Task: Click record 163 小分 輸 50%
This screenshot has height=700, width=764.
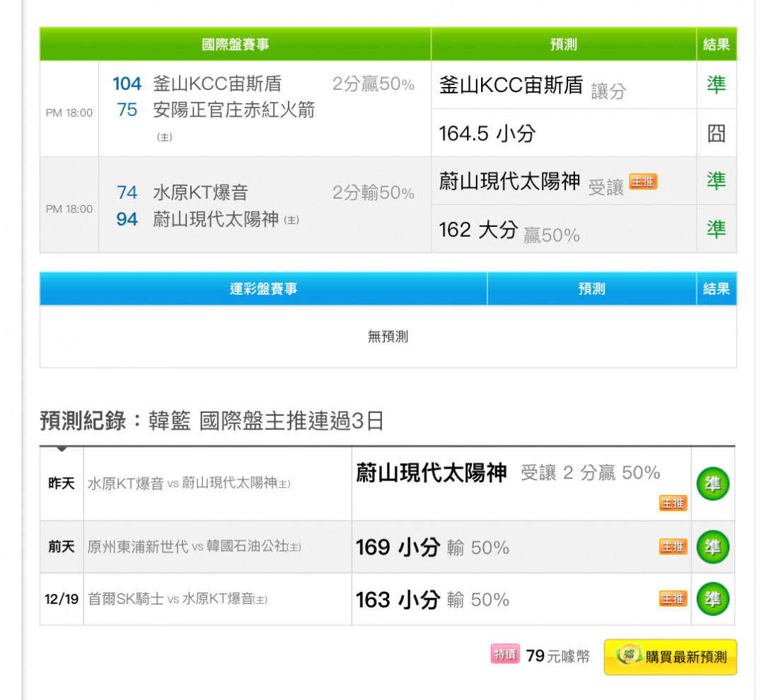Action: [x=433, y=600]
